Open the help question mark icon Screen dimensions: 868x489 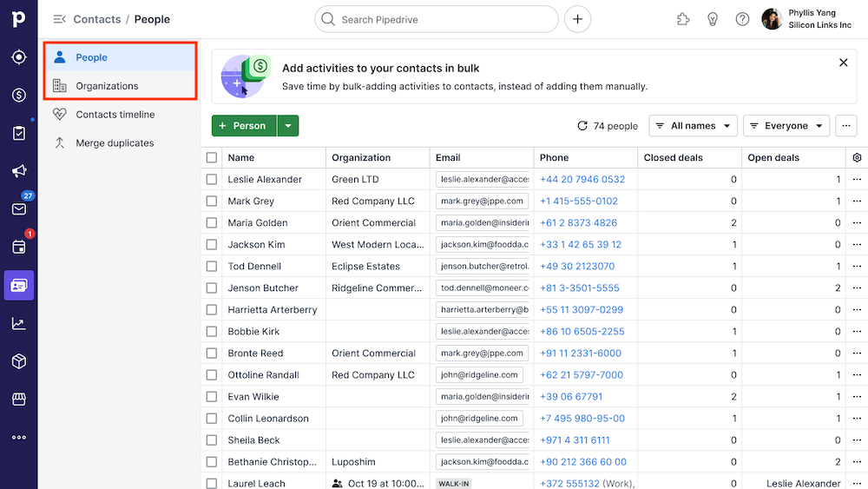[742, 19]
